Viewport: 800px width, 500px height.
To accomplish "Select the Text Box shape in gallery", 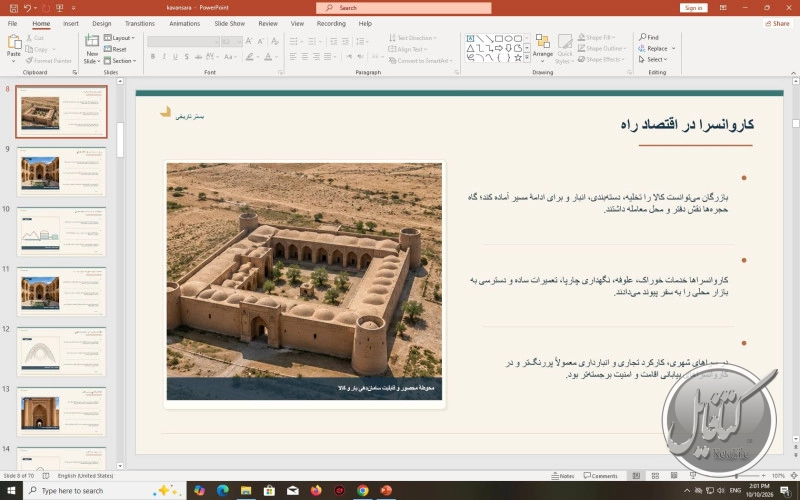I will pos(470,38).
